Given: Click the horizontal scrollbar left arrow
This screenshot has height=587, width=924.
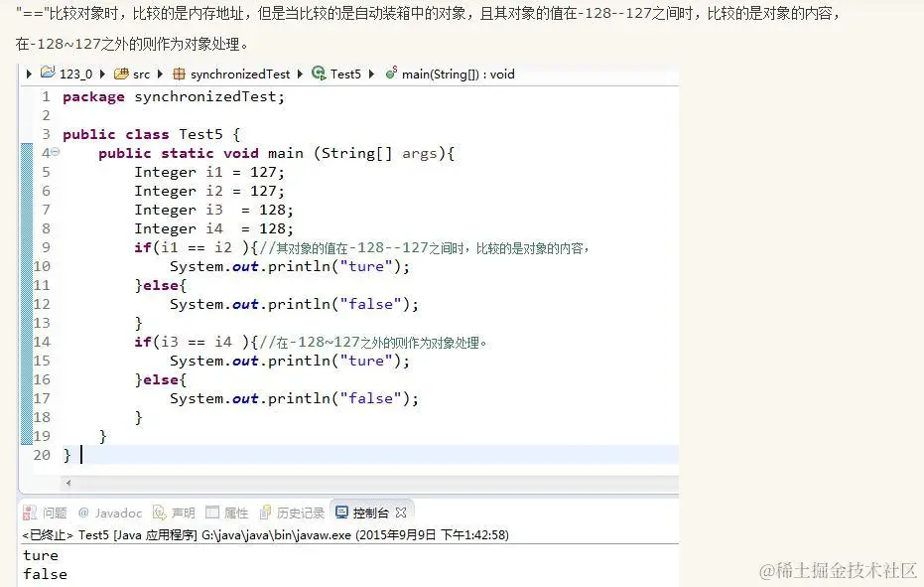Looking at the screenshot, I should (68, 483).
